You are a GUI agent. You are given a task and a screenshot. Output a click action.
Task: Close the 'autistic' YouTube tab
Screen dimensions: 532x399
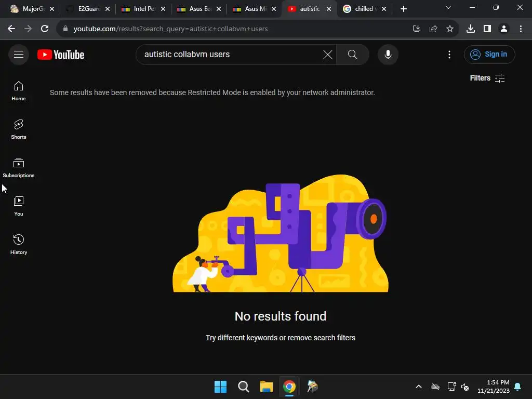329,9
